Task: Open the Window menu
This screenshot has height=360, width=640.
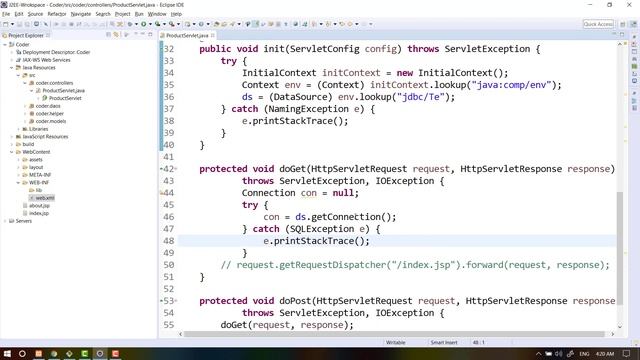Action: point(157,14)
